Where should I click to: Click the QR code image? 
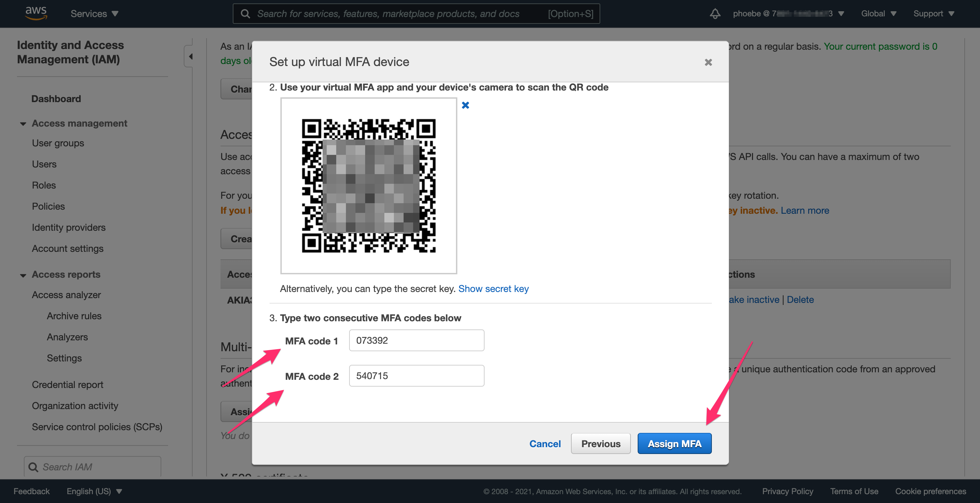click(x=368, y=186)
